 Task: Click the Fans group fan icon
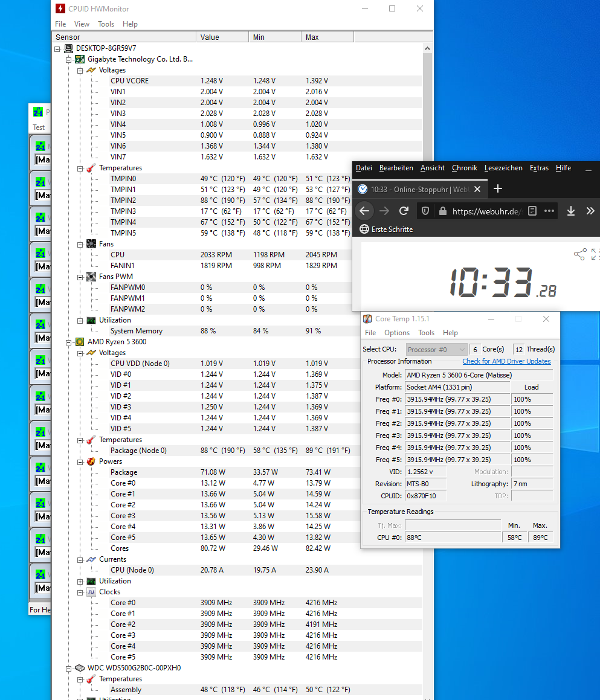pyautogui.click(x=91, y=244)
